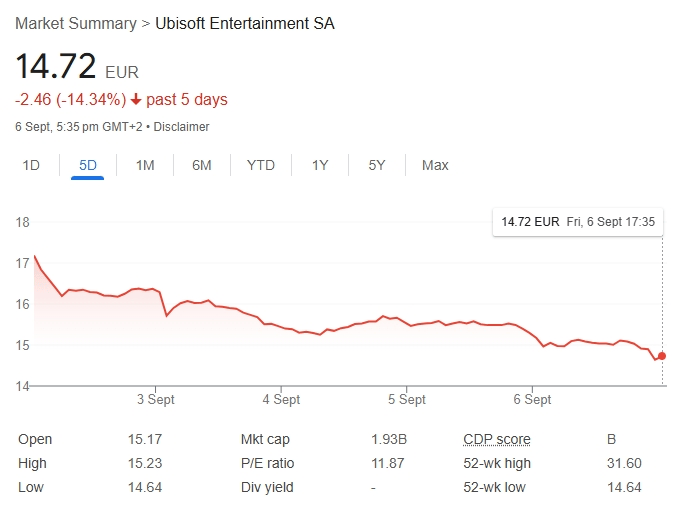680x514 pixels.
Task: Click the Ubisoft Entertainment SA title
Action: 245,23
